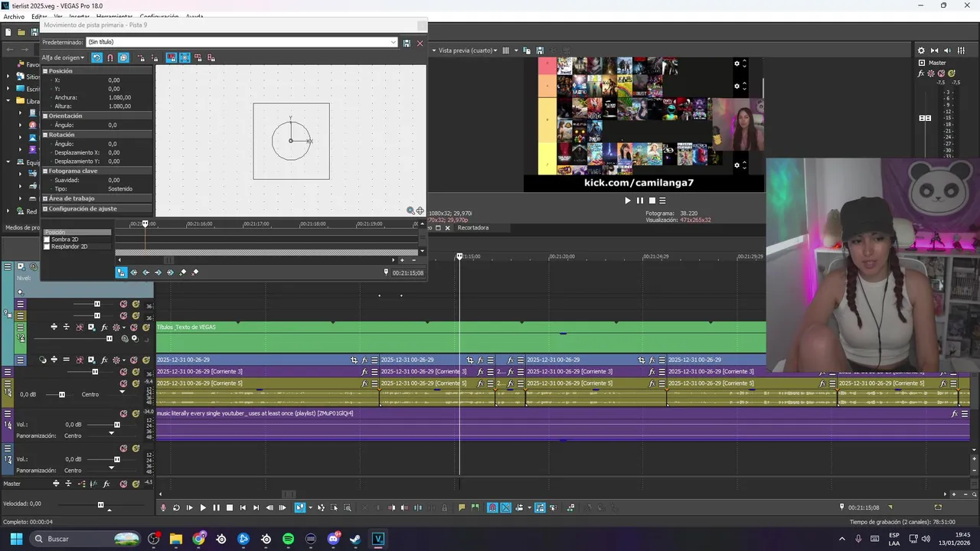
Task: Select zoom magnifier in motion workspace
Action: click(x=410, y=210)
